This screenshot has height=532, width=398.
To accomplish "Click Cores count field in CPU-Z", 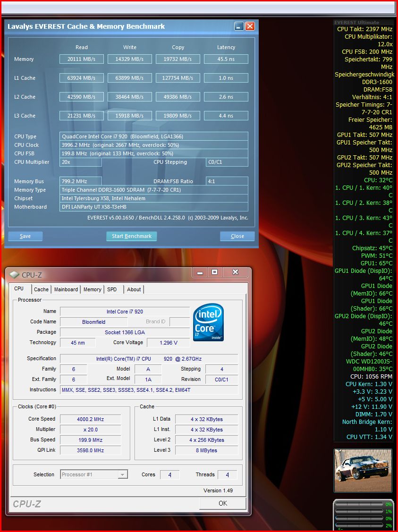I will tap(169, 475).
